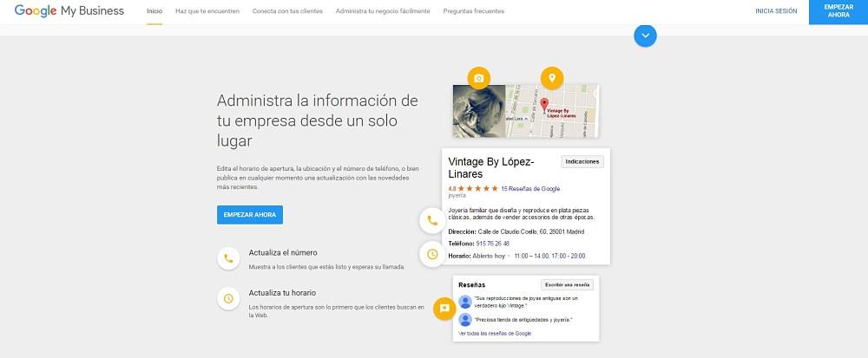868x358 pixels.
Task: Click the five-star rating stars
Action: [x=477, y=188]
